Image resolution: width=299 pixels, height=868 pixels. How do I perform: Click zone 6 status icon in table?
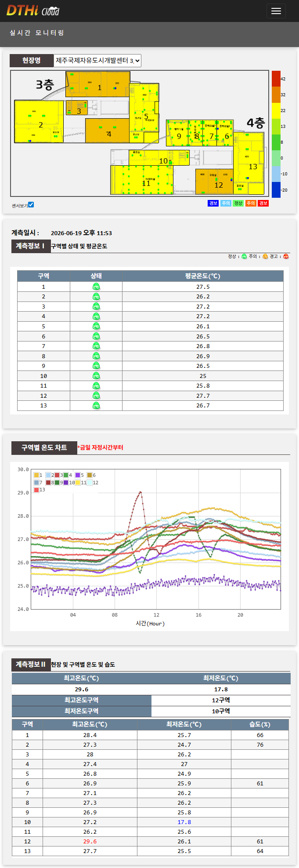[96, 336]
